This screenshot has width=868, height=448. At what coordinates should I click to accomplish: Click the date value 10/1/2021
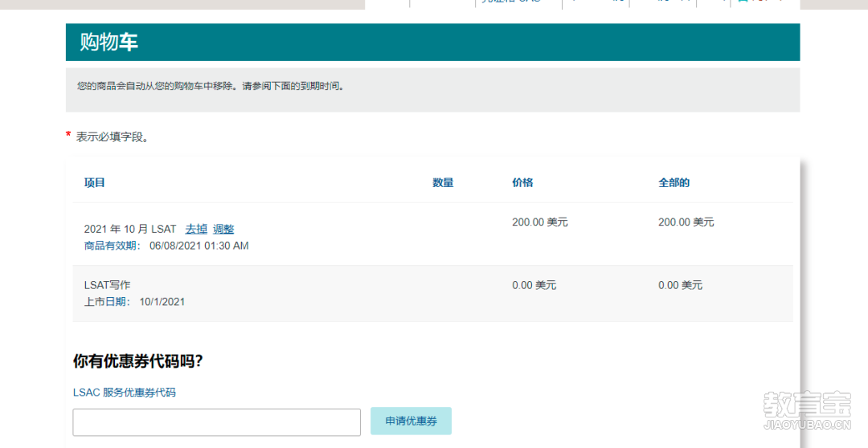(162, 301)
